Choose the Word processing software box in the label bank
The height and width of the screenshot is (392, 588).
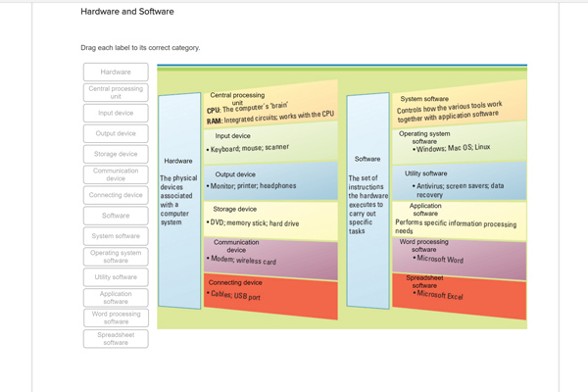[x=116, y=318]
